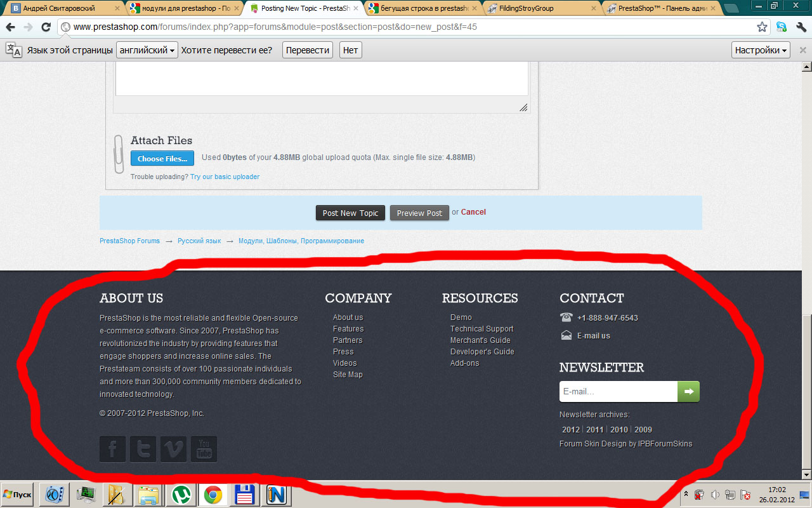Switch to the бегущая строка в prestashop tab
The height and width of the screenshot is (508, 812).
coord(424,8)
